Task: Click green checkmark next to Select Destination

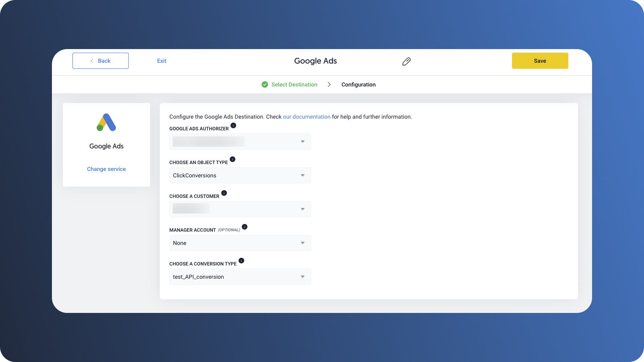Action: coord(265,84)
